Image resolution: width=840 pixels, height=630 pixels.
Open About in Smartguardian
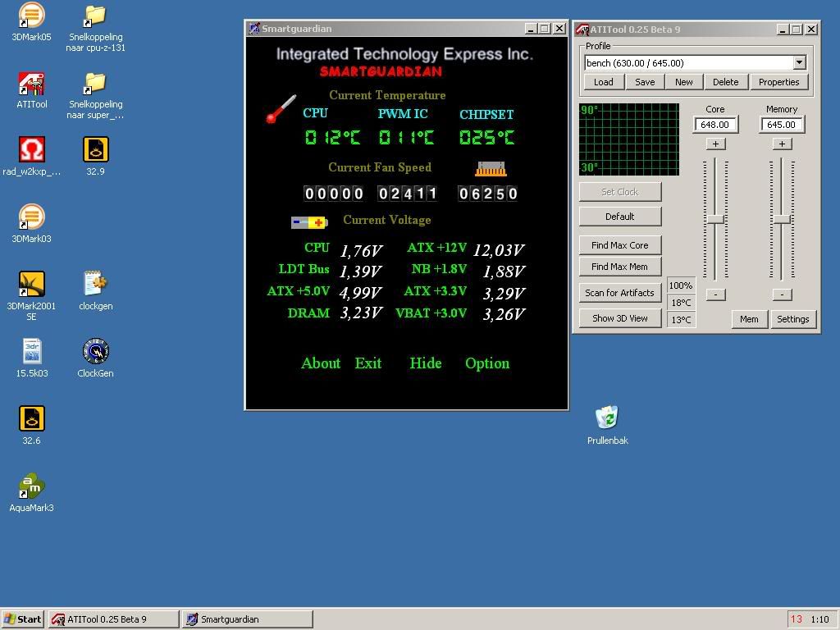pyautogui.click(x=321, y=363)
